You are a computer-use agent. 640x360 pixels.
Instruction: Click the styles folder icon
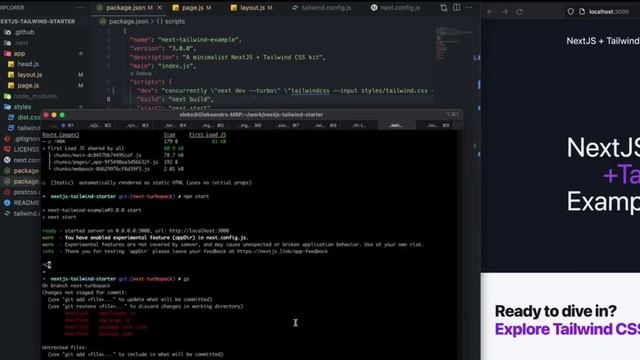(7, 107)
